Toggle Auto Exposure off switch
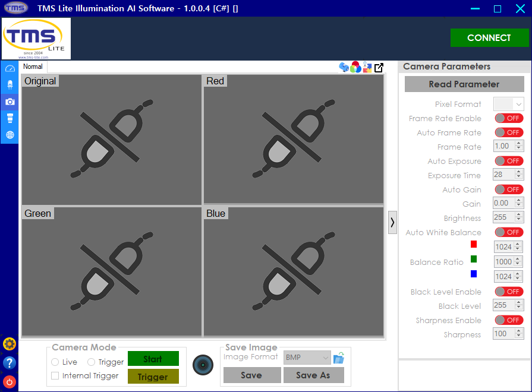Image resolution: width=532 pixels, height=392 pixels. coord(508,160)
